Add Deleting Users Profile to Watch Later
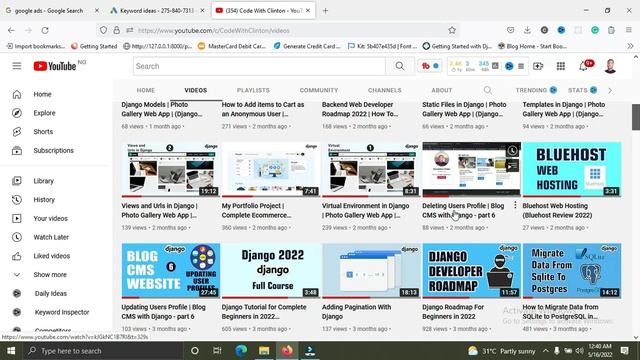This screenshot has width=640, height=360. [512, 151]
